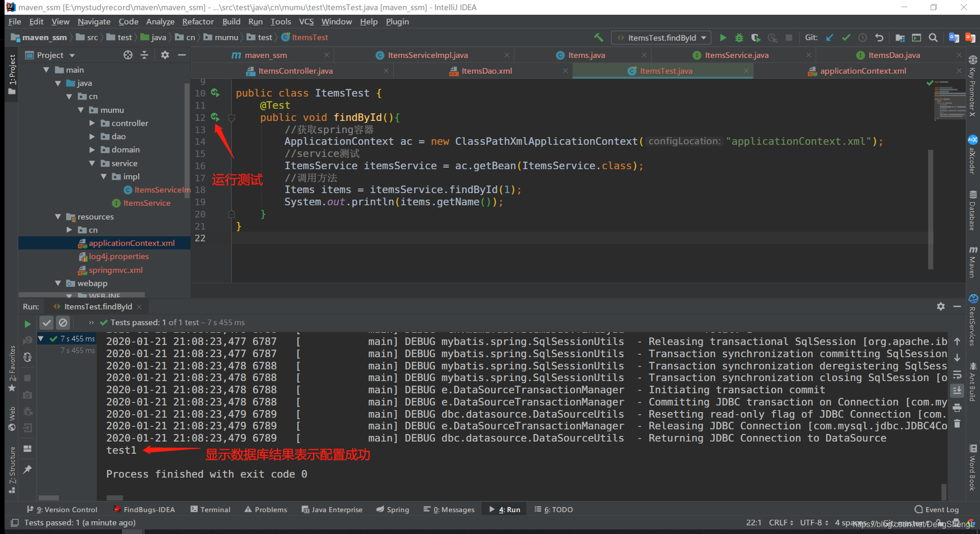Click the run gutter icon on line 12
Image resolution: width=980 pixels, height=534 pixels.
pos(215,117)
